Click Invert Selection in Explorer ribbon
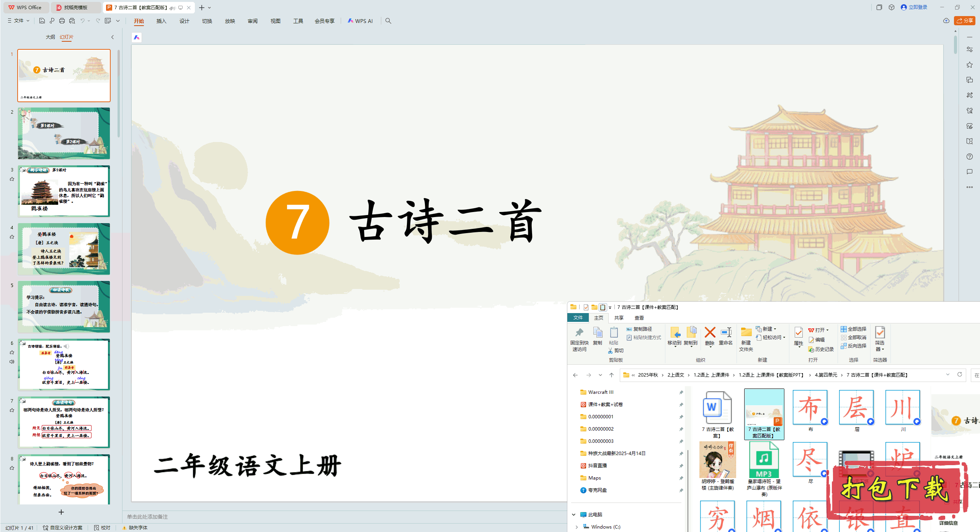Viewport: 980px width, 532px height. point(853,346)
